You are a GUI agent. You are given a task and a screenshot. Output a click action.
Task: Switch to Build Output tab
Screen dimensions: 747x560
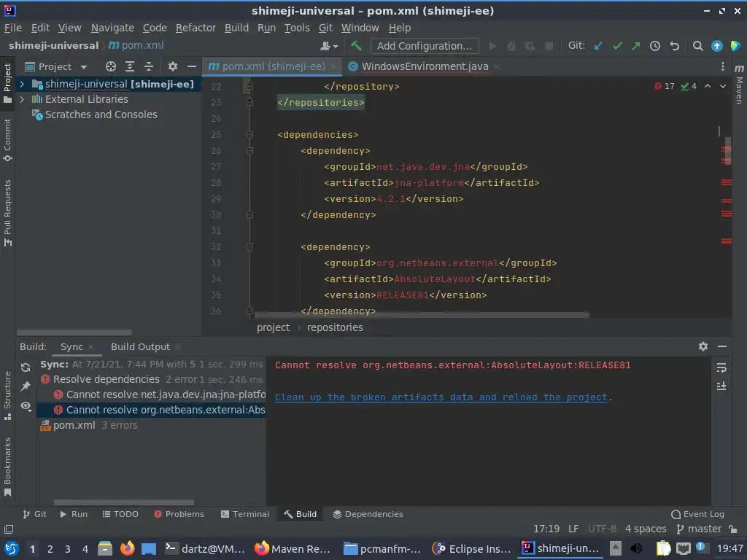pyautogui.click(x=140, y=347)
